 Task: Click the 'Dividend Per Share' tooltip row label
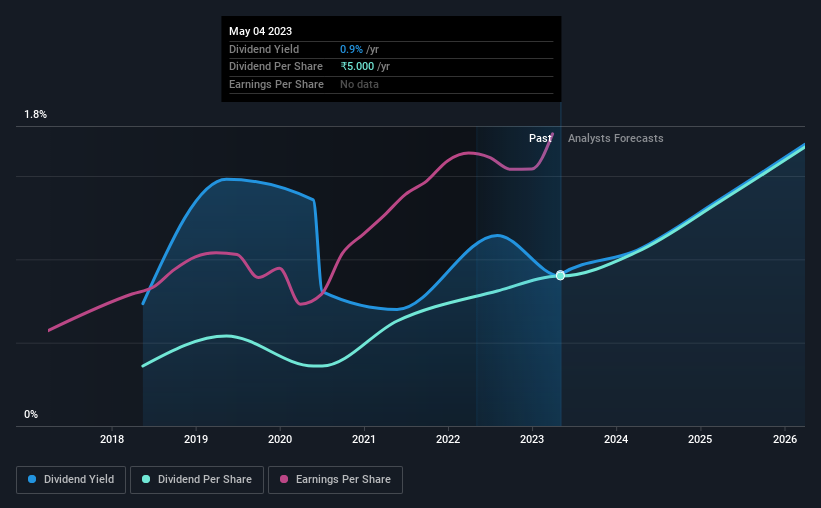click(276, 67)
